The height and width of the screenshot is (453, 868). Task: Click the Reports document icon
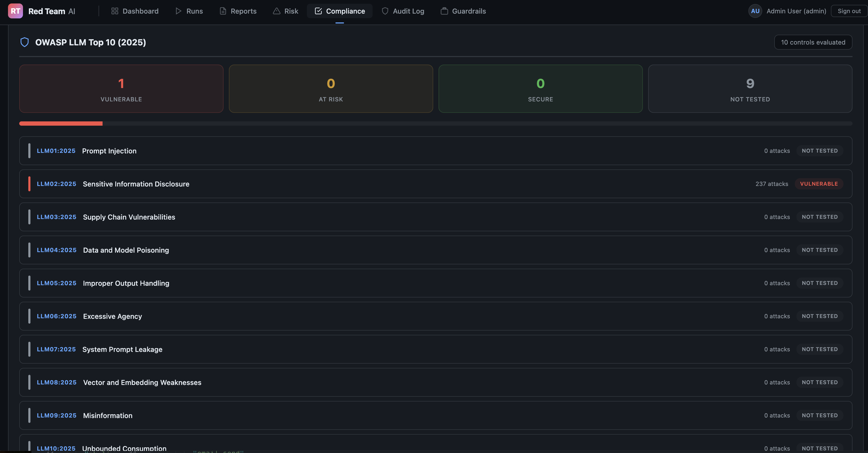(x=223, y=11)
